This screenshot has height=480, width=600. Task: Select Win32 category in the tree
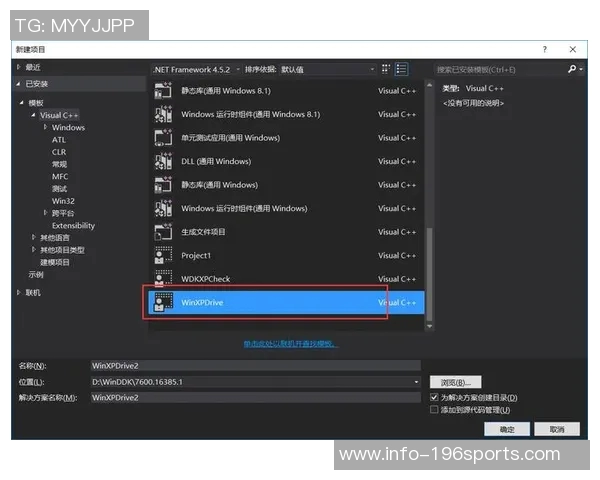(x=63, y=200)
